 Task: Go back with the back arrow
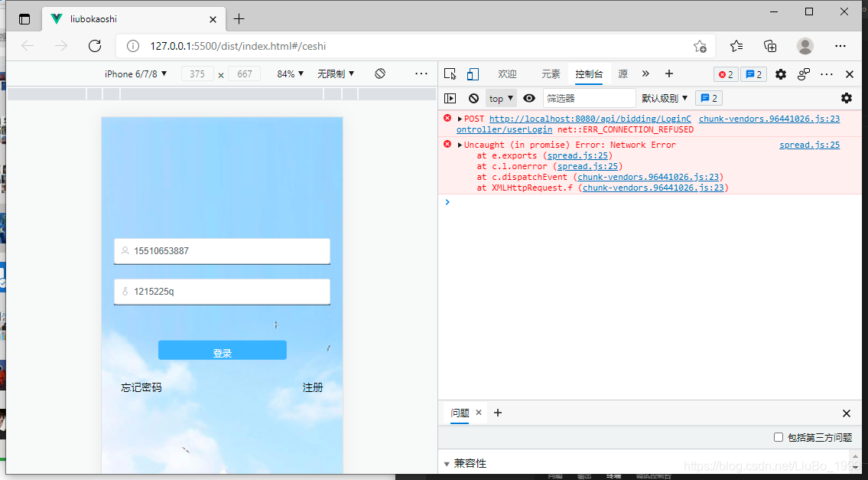tap(28, 46)
